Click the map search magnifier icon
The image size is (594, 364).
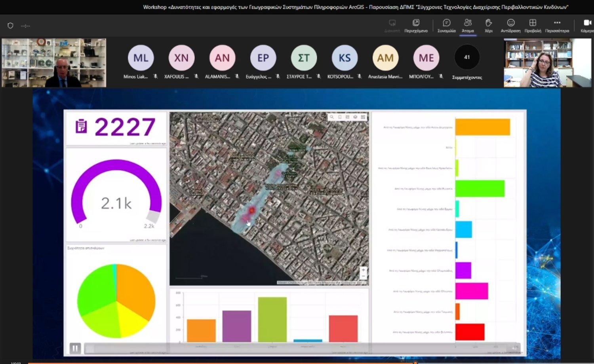click(x=332, y=117)
